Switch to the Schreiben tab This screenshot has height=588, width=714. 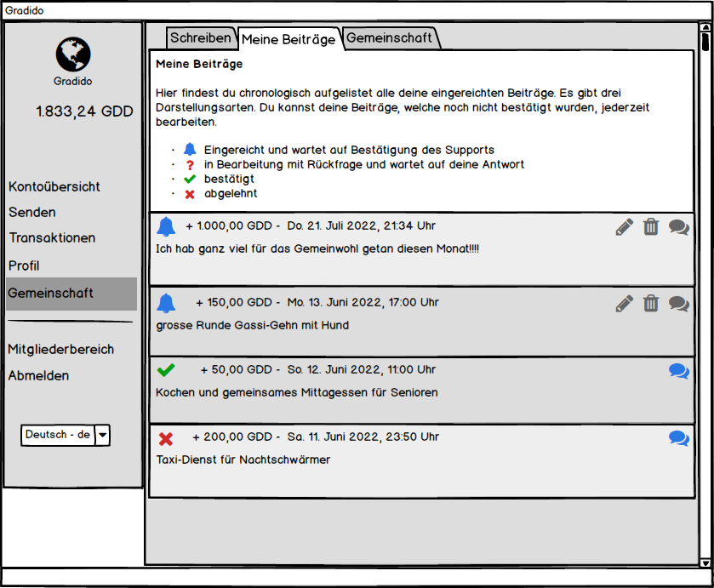pyautogui.click(x=200, y=38)
